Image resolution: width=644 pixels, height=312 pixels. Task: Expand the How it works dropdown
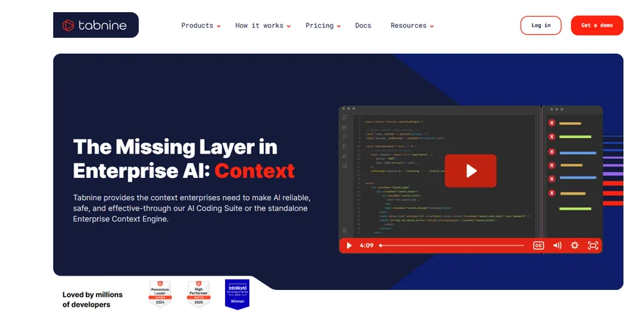tap(263, 26)
